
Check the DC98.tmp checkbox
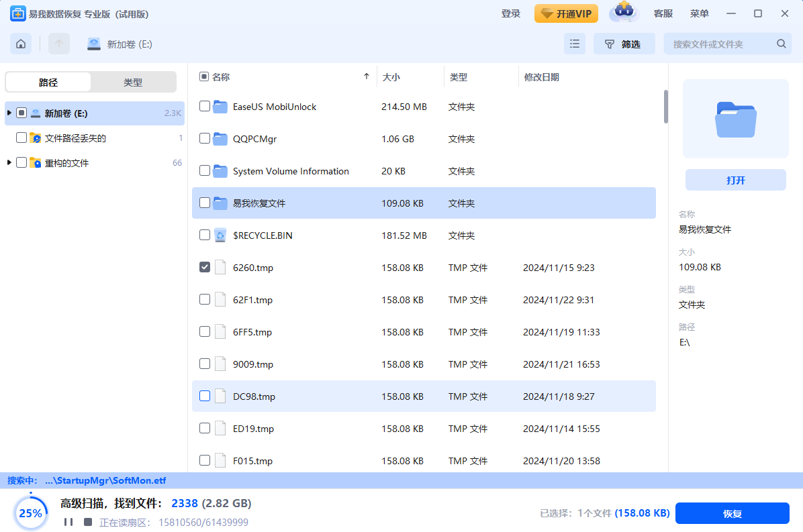click(204, 396)
